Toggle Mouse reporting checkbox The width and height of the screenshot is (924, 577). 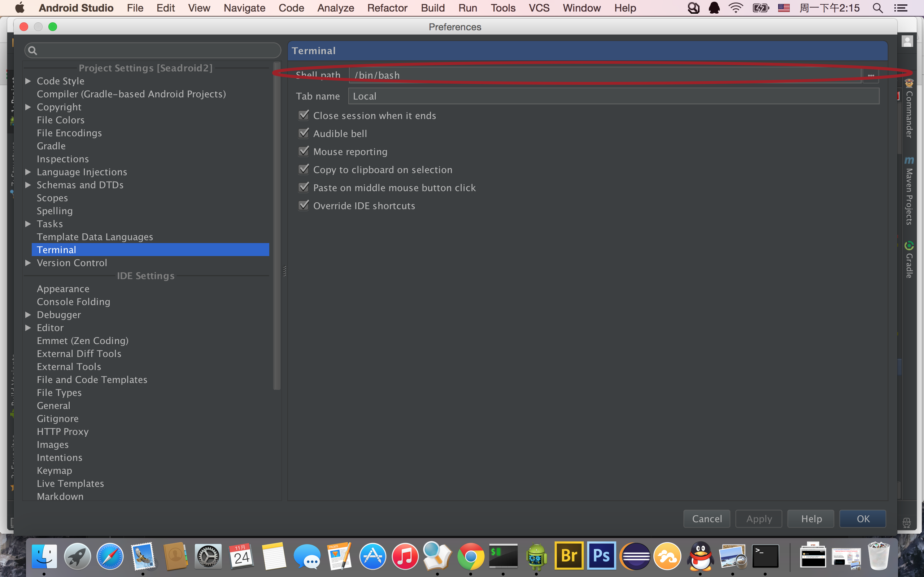303,151
